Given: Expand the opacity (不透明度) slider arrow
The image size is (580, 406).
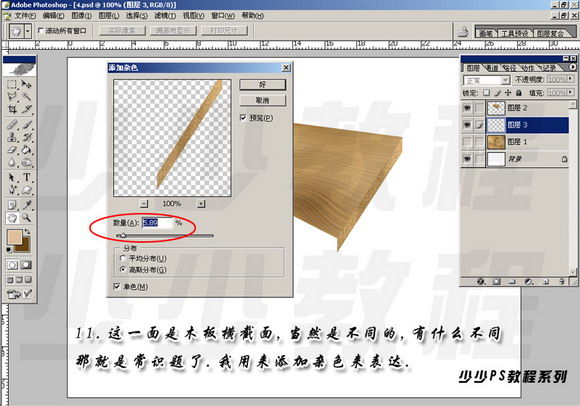Looking at the screenshot, I should click(x=570, y=79).
